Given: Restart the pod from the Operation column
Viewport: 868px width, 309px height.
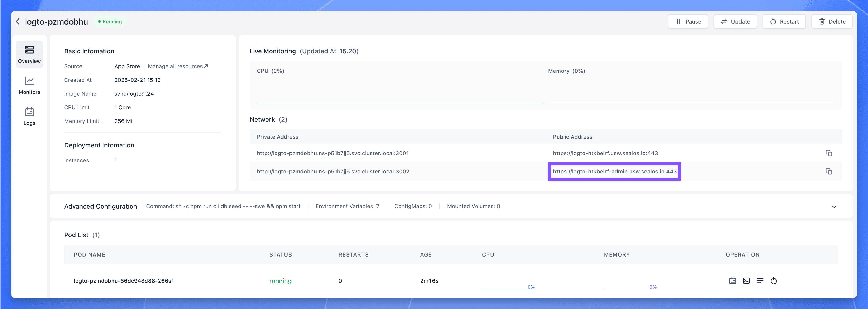Looking at the screenshot, I should click(x=774, y=281).
